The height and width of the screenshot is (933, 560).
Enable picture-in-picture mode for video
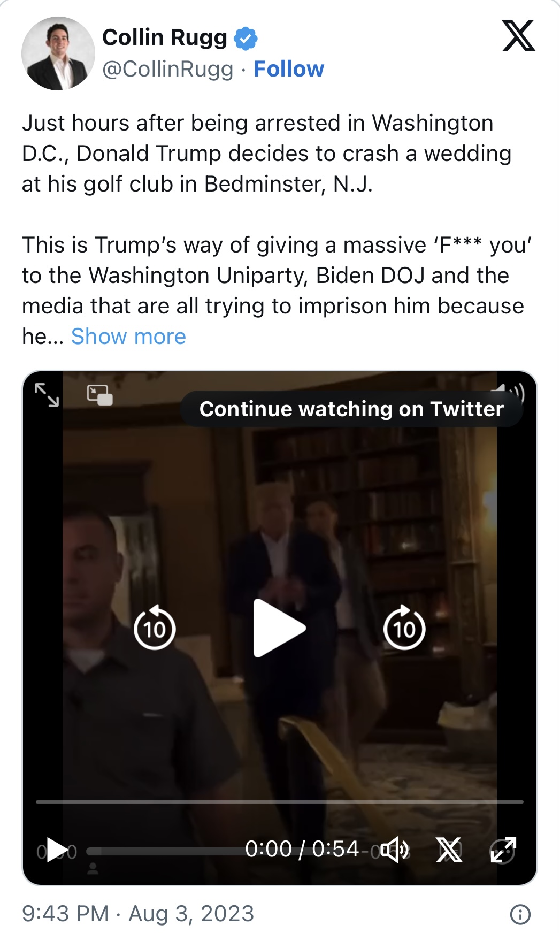click(x=99, y=395)
